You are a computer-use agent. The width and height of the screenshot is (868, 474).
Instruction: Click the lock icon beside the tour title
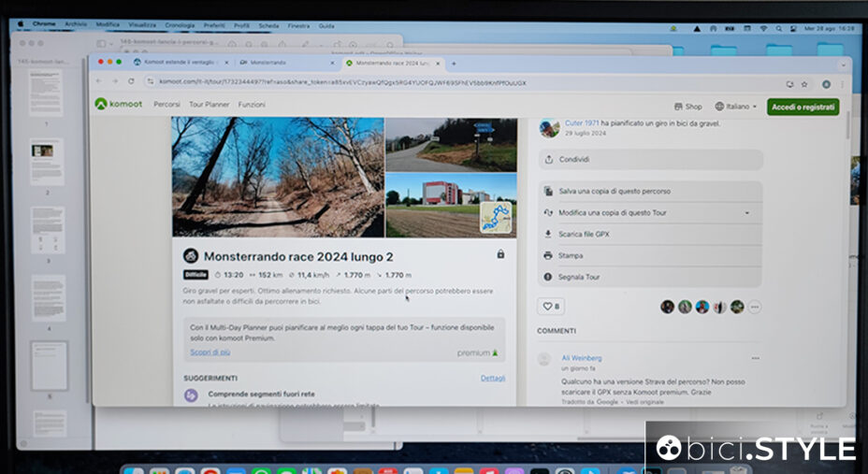[x=500, y=254]
